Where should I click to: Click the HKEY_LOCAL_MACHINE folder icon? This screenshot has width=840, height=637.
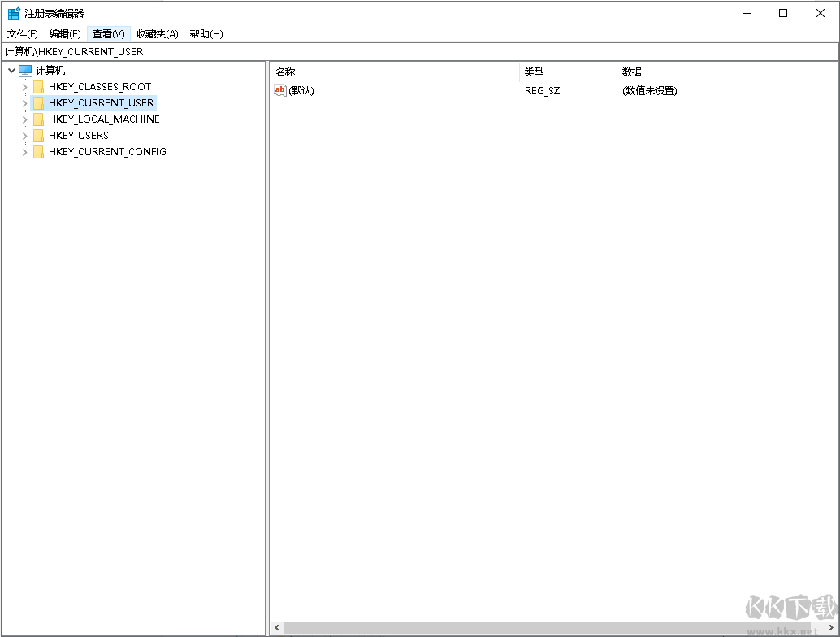point(38,119)
